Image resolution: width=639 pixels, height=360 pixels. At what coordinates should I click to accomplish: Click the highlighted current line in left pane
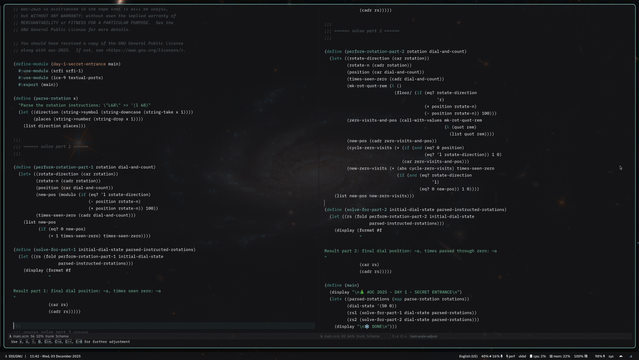(164, 325)
